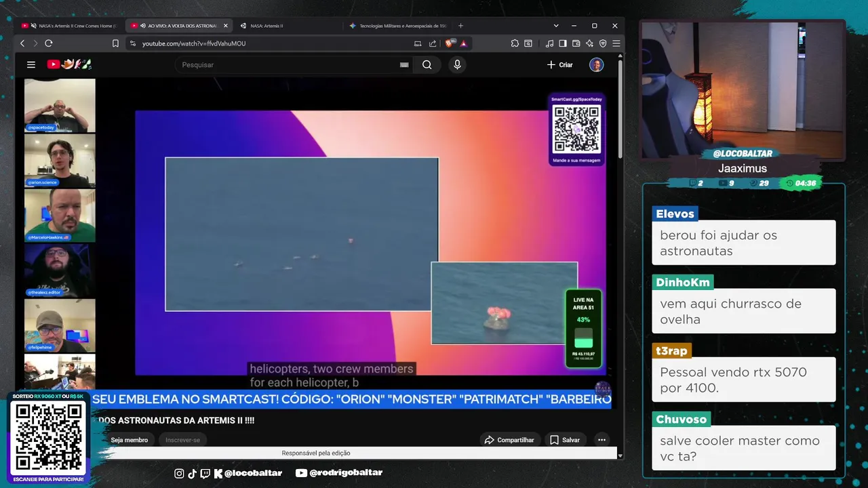This screenshot has height=488, width=868.
Task: Open the Criar create menu
Action: pyautogui.click(x=560, y=65)
